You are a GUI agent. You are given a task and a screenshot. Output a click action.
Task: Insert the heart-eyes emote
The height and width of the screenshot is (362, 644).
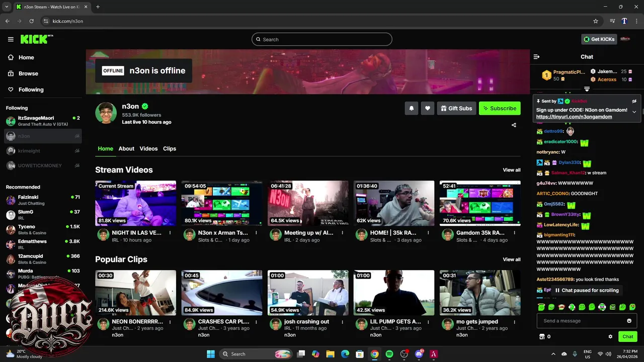(632, 307)
